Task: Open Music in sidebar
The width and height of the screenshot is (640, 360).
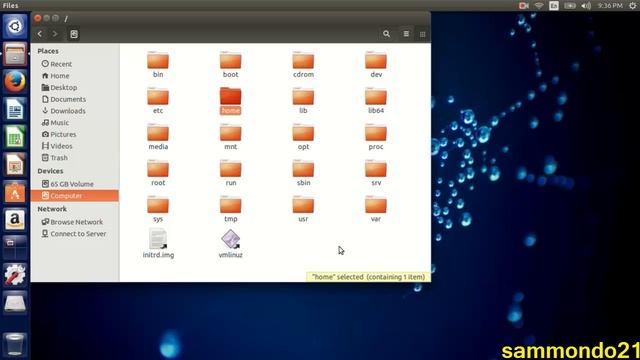Action: pos(55,122)
